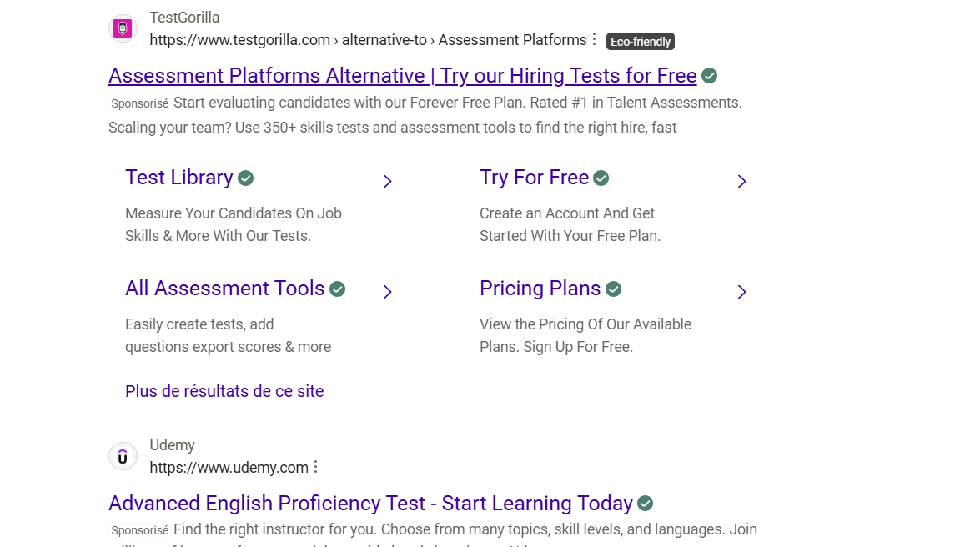Open Plus de résultats de ce site

pyautogui.click(x=224, y=391)
